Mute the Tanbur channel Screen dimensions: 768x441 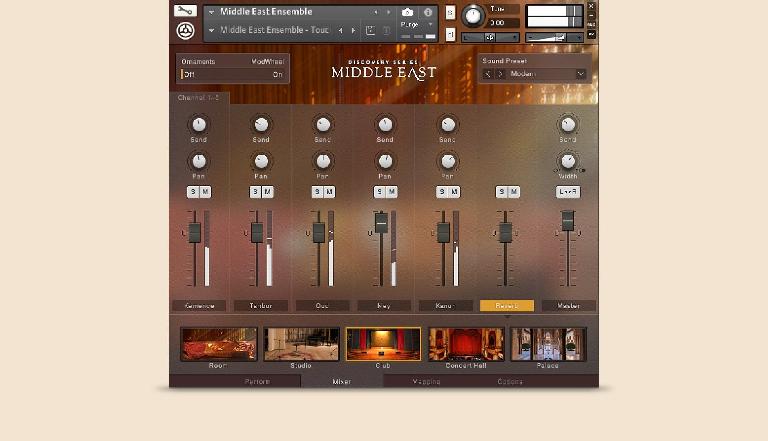click(267, 192)
